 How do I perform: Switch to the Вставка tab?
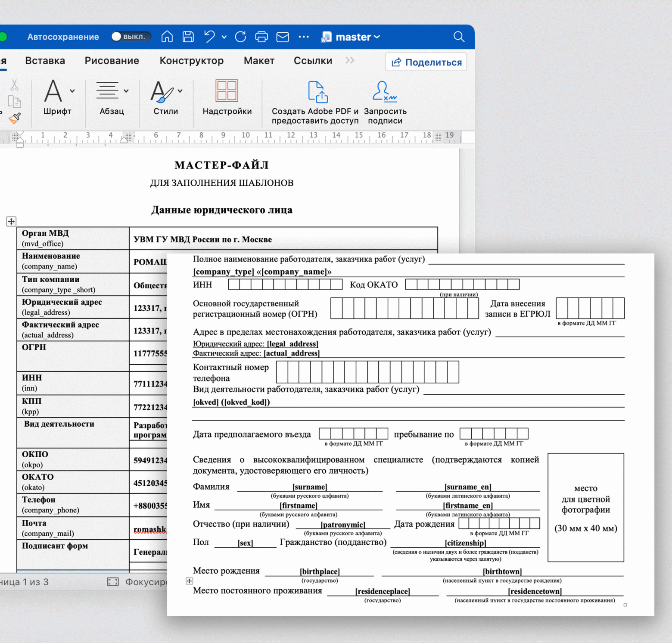coord(45,61)
